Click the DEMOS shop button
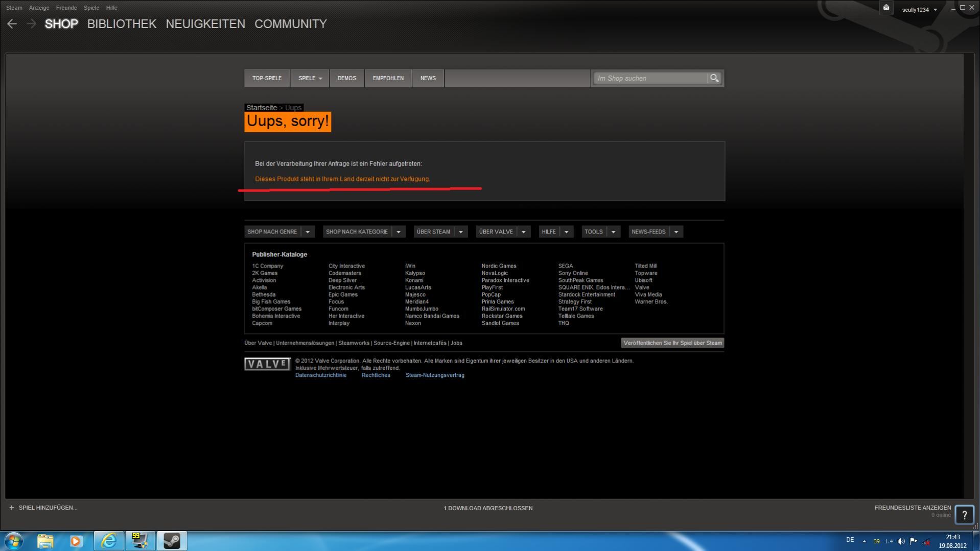Screen dimensions: 980x551 tap(347, 78)
